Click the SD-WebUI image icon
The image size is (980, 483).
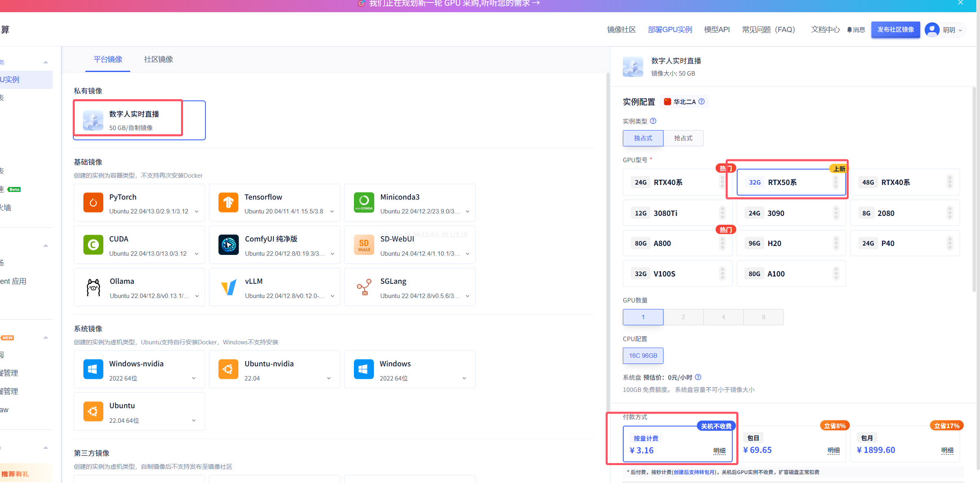pos(364,245)
